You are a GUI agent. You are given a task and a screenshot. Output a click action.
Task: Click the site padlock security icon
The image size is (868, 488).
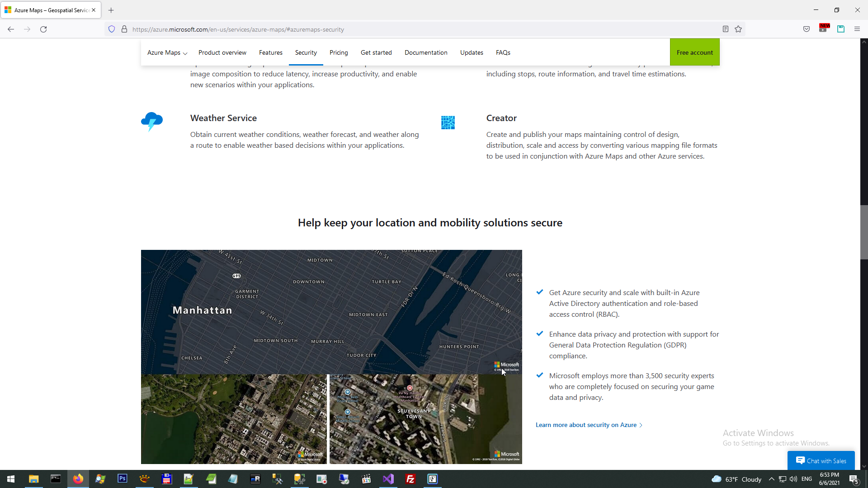coord(124,29)
